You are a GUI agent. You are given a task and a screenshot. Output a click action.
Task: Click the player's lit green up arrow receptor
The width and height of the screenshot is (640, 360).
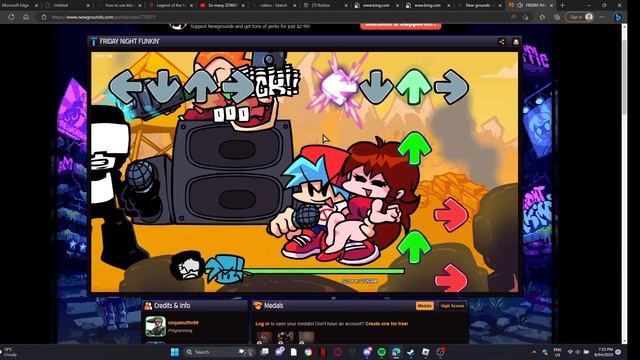coord(413,86)
